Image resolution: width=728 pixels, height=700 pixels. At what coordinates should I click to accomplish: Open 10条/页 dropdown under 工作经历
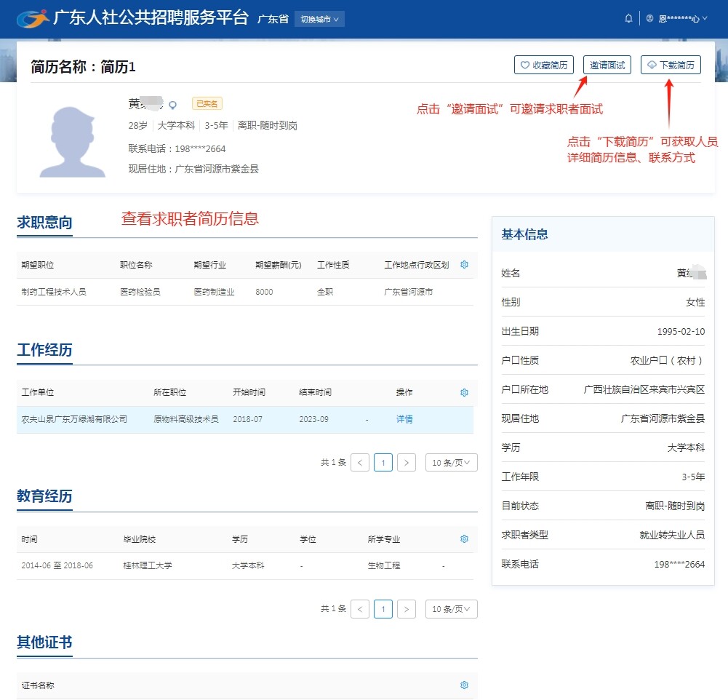coord(451,462)
